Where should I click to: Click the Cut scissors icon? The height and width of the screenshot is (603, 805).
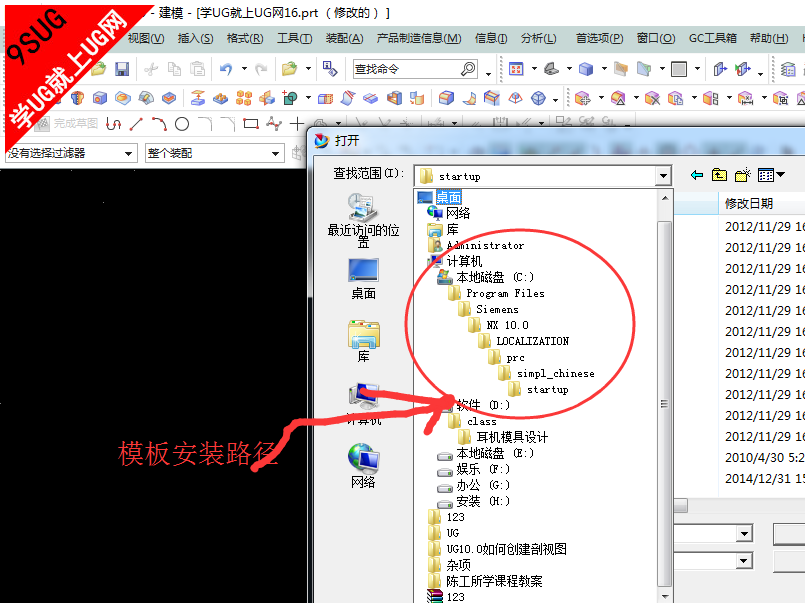pyautogui.click(x=151, y=69)
